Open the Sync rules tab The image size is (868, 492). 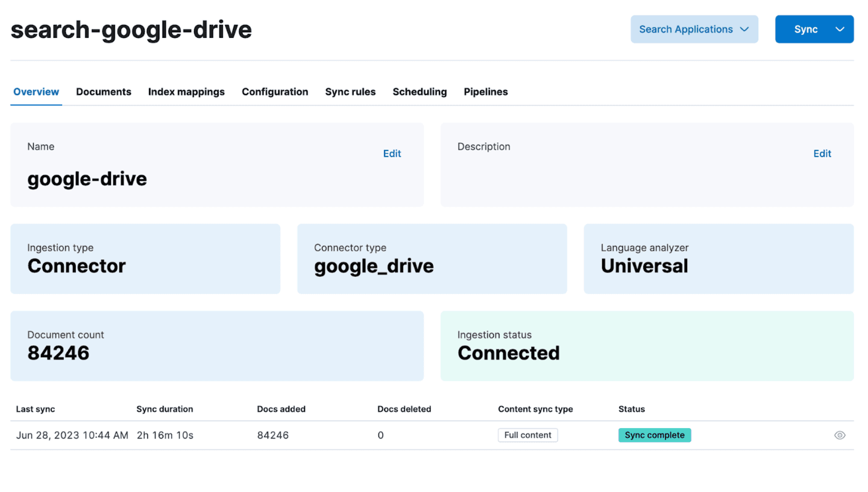(350, 92)
